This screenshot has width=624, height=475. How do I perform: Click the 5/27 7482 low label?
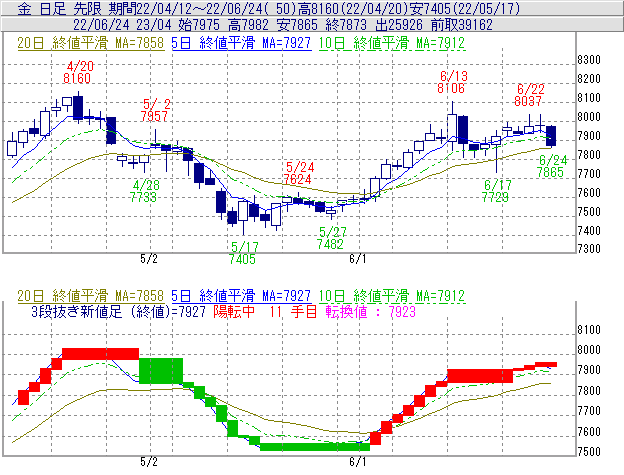(x=331, y=238)
